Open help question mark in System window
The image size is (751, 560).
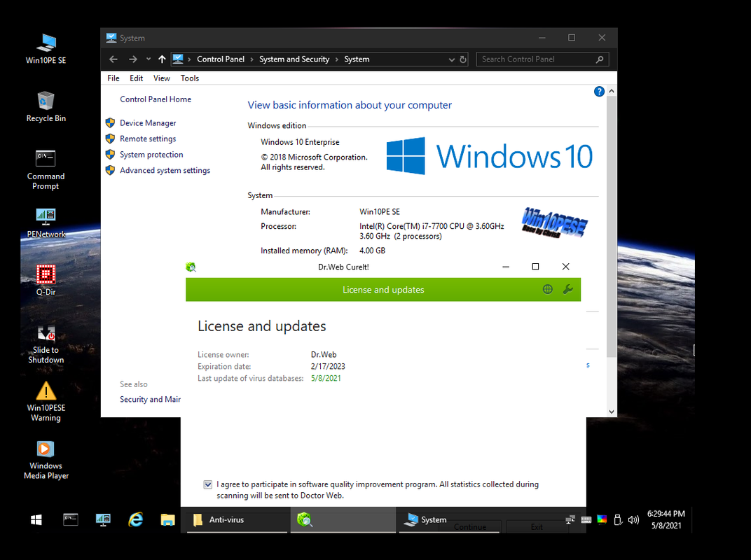point(599,92)
